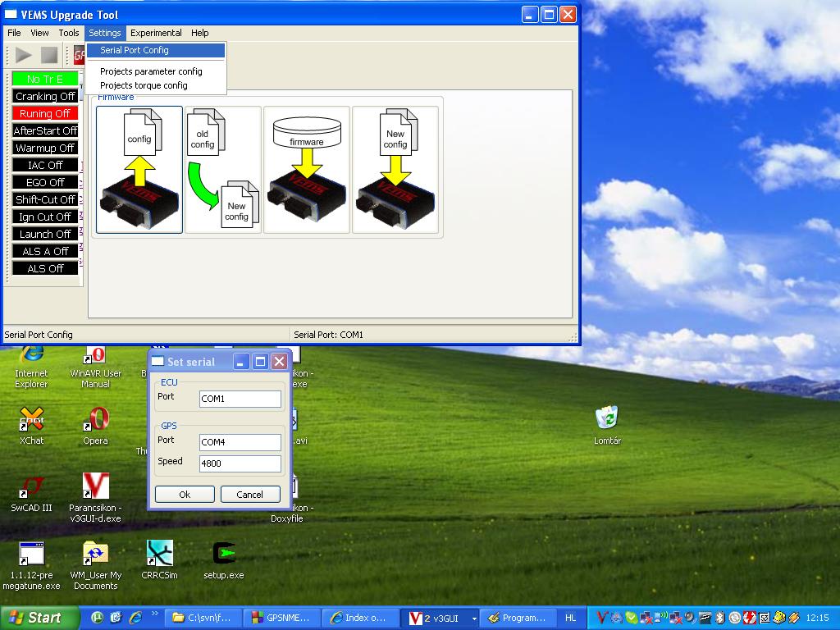Screen dimensions: 840x630
Task: Click the gray play toolbar button
Action: pyautogui.click(x=23, y=55)
